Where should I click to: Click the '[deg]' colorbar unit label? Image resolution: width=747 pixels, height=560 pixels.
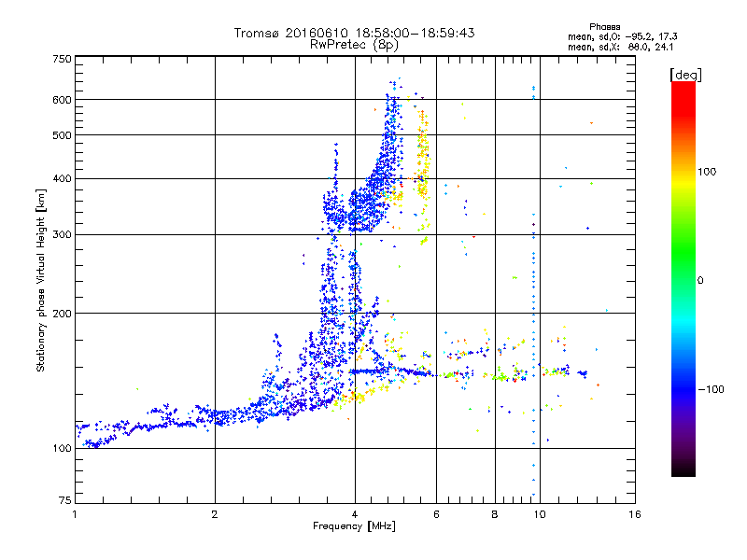[685, 75]
